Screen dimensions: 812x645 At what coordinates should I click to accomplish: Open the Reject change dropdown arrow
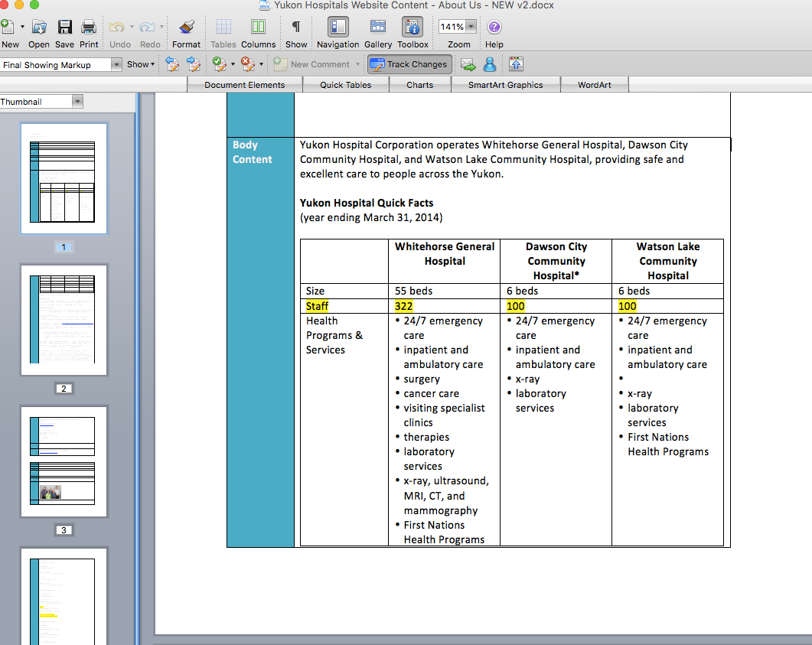coord(261,64)
